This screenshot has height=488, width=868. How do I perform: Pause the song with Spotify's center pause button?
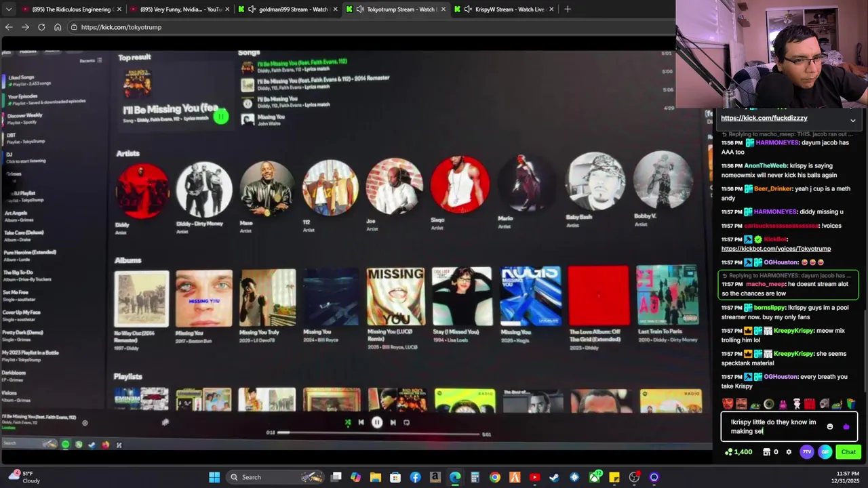click(x=377, y=422)
